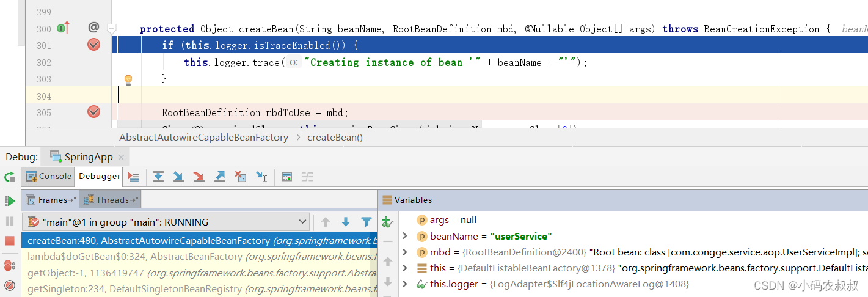Screen dimensions: 868x297
Task: Select lambda$doGetBean$0:324 stack frame
Action: coord(199,257)
